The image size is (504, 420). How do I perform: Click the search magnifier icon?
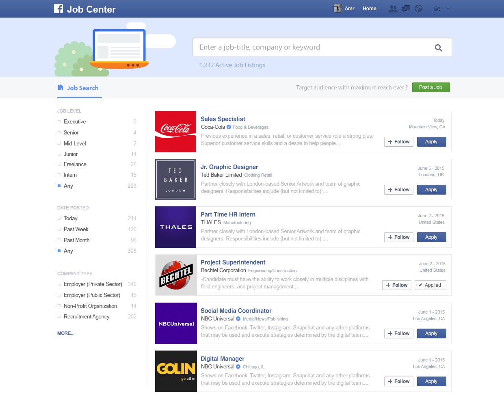tap(438, 48)
